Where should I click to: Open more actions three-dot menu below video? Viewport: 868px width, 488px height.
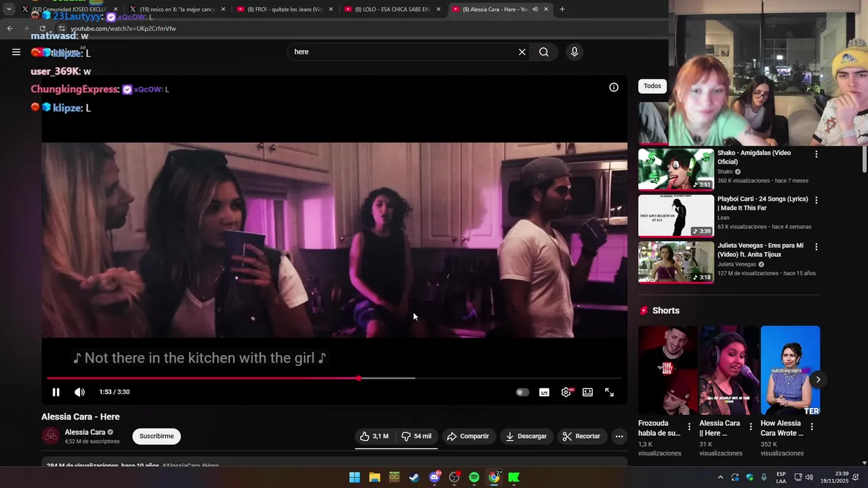(x=619, y=436)
